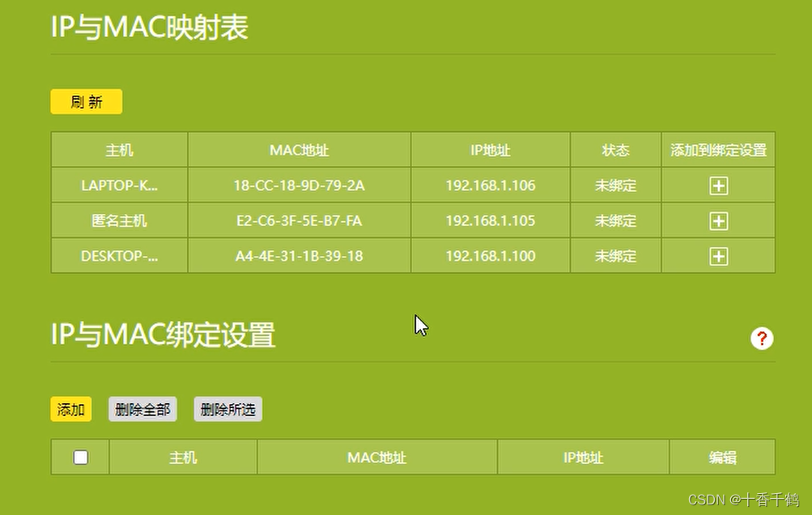
Task: Select the MAC地址 column header
Action: [299, 150]
